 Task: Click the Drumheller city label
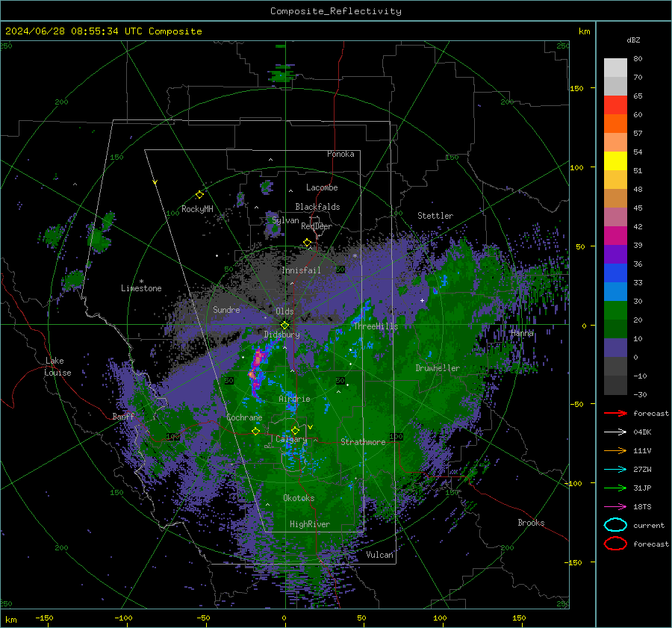coord(438,368)
